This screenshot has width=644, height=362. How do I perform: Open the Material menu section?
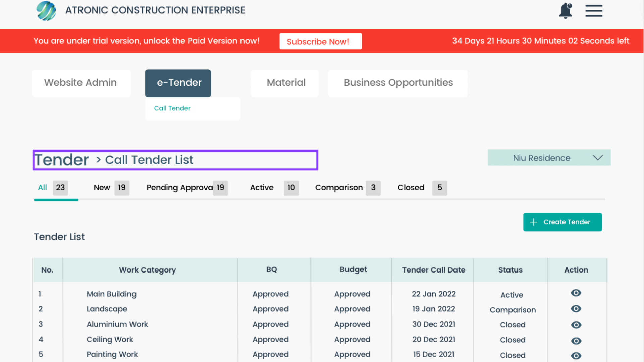pos(286,83)
